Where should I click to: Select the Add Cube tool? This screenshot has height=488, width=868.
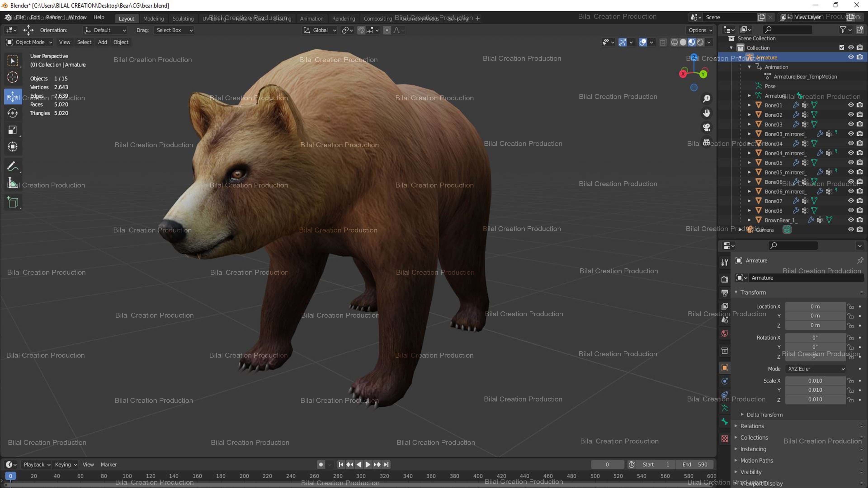click(x=12, y=202)
